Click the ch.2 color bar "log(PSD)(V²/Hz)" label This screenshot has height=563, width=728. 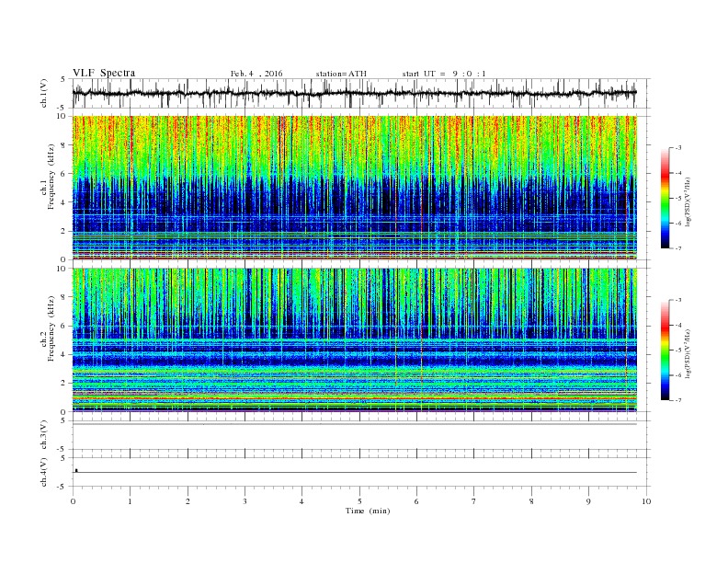point(688,353)
